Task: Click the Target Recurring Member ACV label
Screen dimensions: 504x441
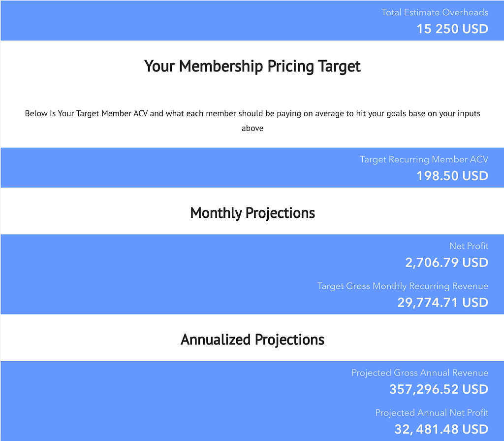Action: pyautogui.click(x=424, y=159)
